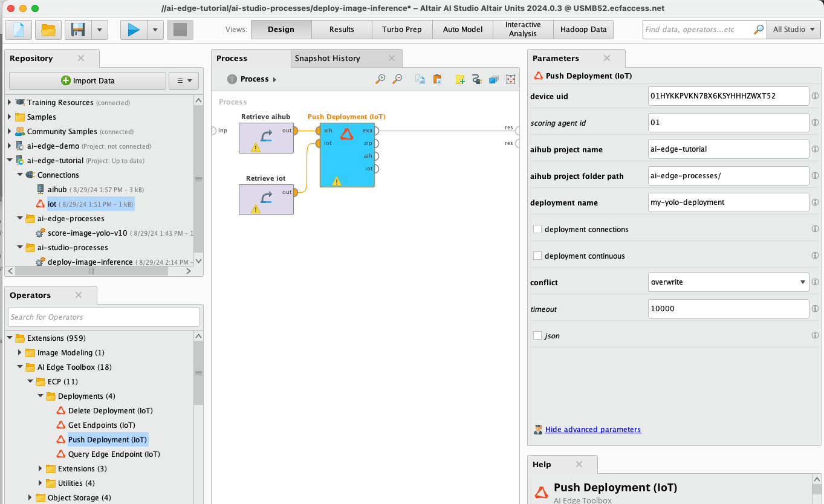Create a new process document
The image size is (824, 504).
[x=18, y=29]
